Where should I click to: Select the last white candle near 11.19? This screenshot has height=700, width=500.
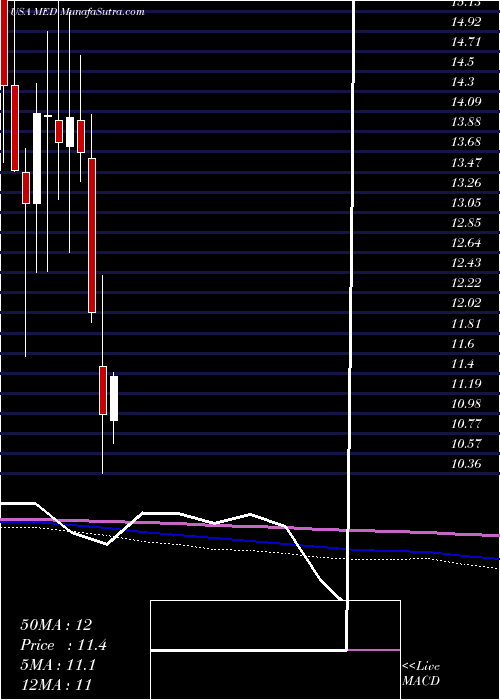point(114,398)
